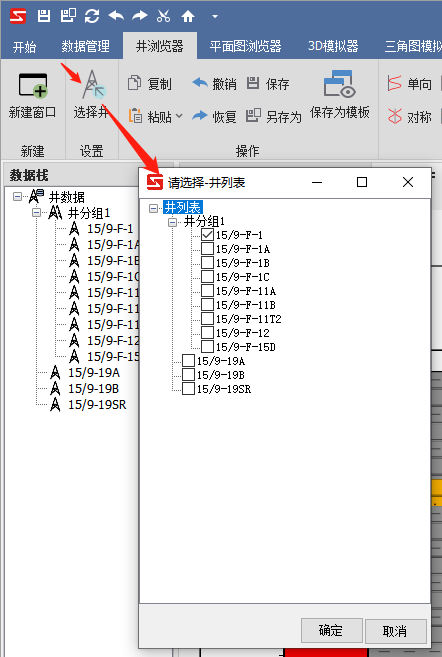Uncheck the 15/9-F-1 well checkbox
The image size is (442, 657).
tap(207, 235)
